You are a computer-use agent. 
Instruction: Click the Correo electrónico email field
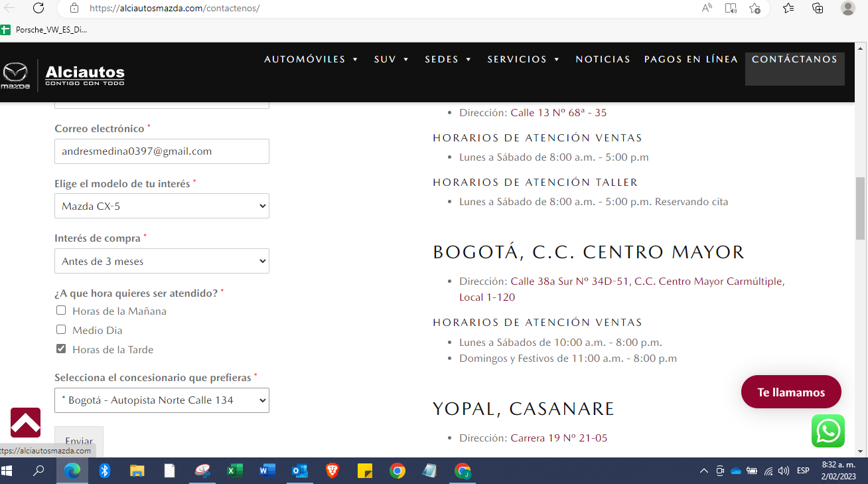click(162, 151)
